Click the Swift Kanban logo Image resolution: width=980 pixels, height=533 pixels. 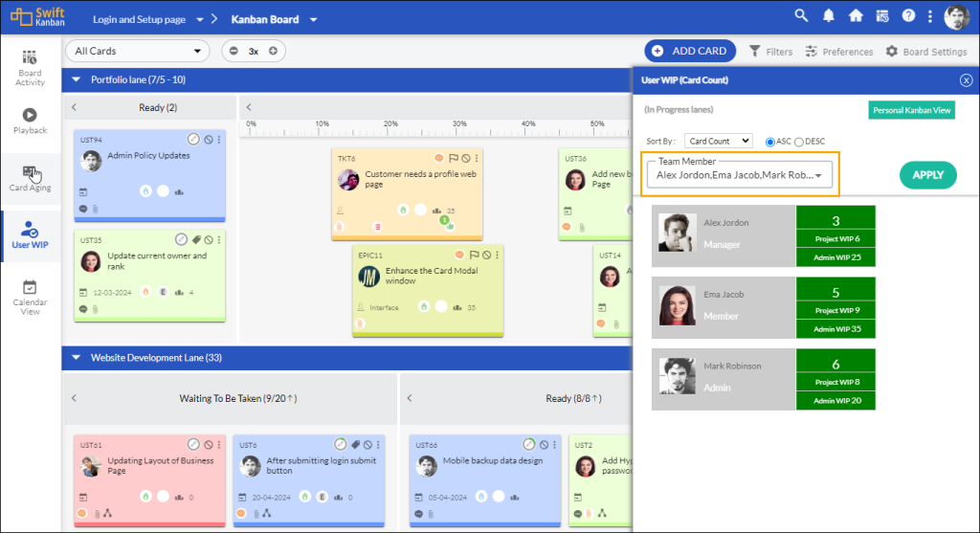[38, 17]
